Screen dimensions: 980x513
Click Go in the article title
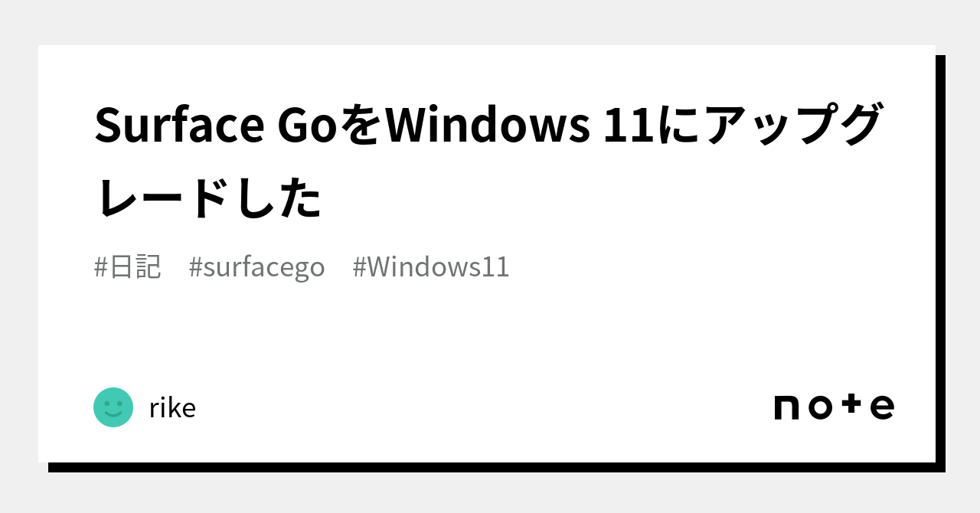pos(306,126)
